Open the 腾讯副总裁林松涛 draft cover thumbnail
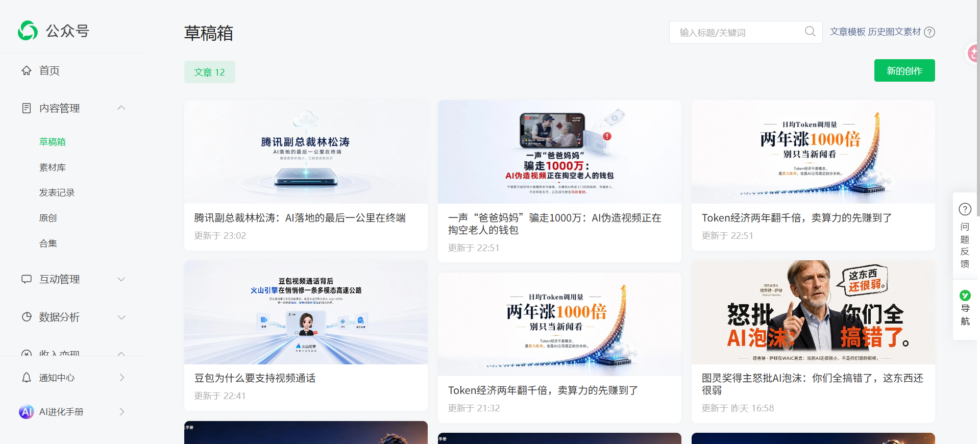Image resolution: width=980 pixels, height=444 pixels. point(306,152)
